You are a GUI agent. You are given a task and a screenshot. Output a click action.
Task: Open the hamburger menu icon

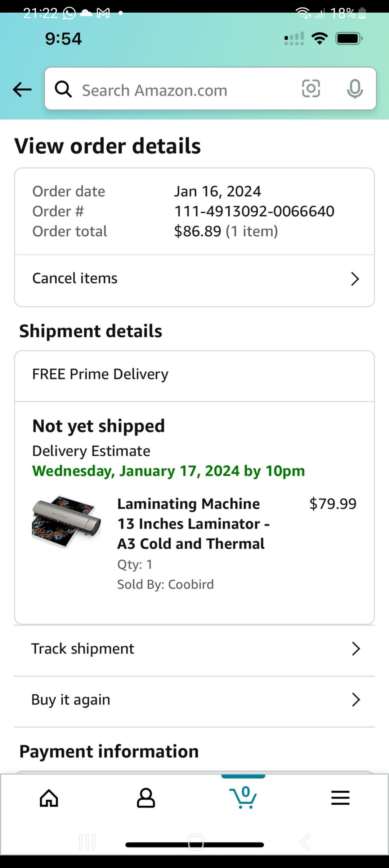coord(340,798)
